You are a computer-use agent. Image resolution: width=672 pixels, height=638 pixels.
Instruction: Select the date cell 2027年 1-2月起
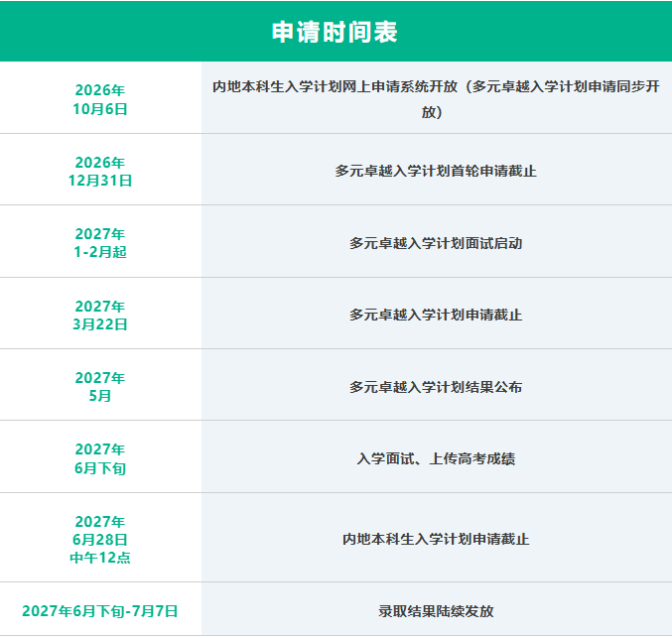coord(100,243)
